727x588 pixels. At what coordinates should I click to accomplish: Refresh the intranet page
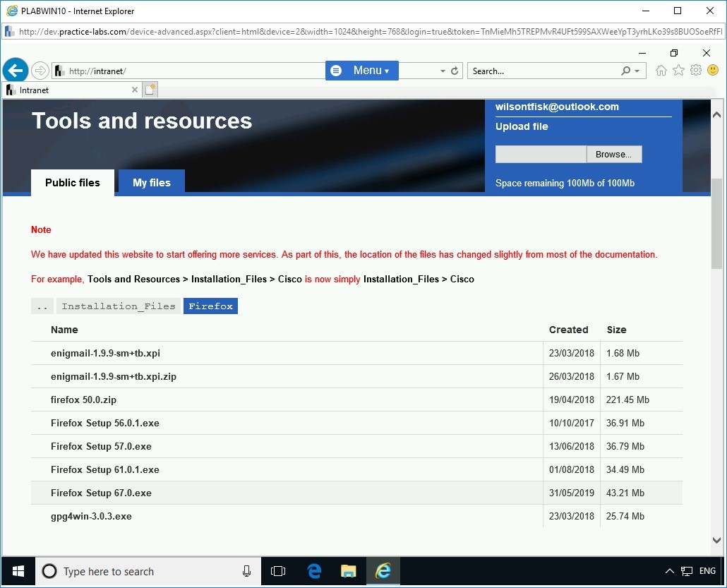pos(455,71)
